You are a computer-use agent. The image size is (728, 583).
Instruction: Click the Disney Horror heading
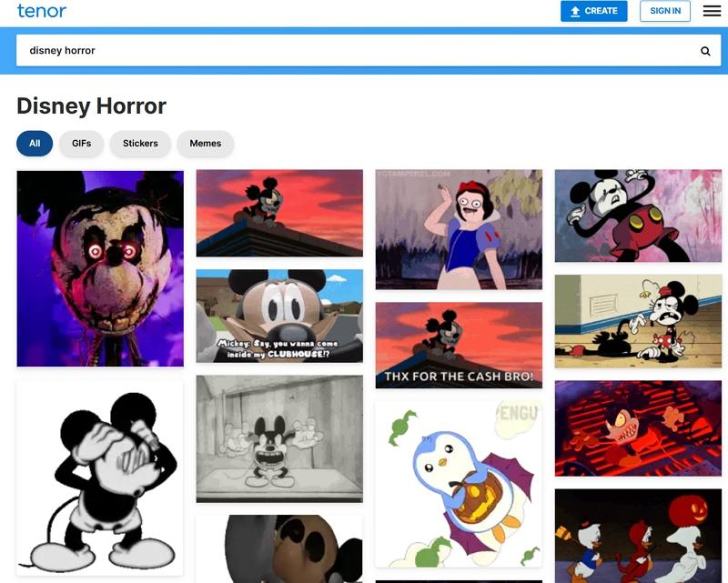click(92, 106)
